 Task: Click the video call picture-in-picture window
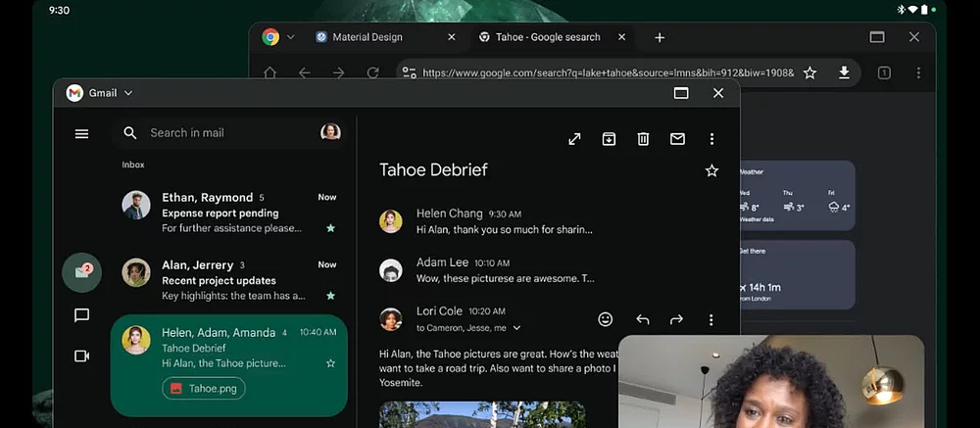pyautogui.click(x=771, y=382)
